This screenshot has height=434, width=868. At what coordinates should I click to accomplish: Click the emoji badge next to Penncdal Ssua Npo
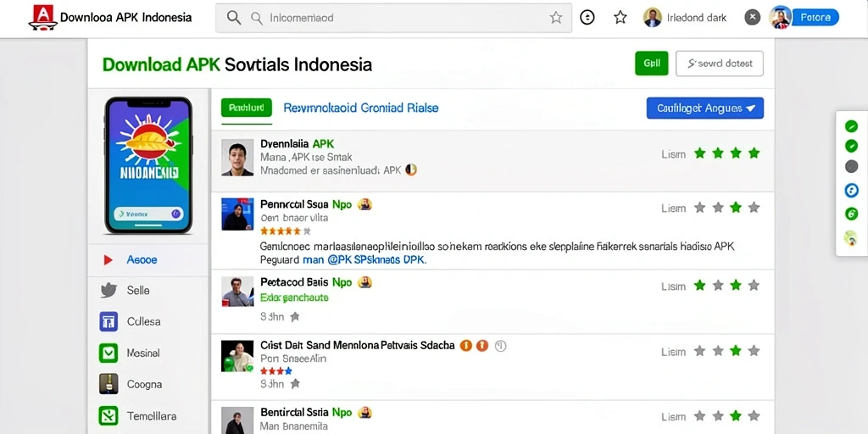point(364,204)
